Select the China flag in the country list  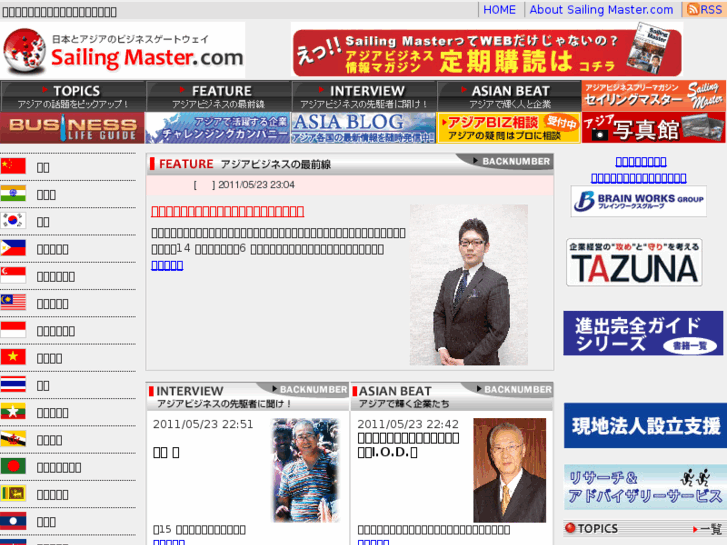pos(13,166)
